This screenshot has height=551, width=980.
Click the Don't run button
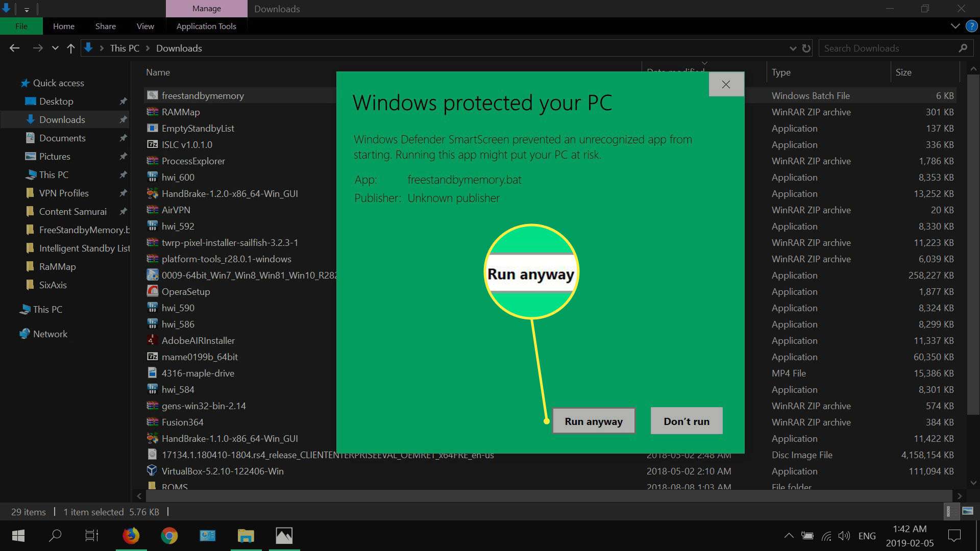[687, 420]
